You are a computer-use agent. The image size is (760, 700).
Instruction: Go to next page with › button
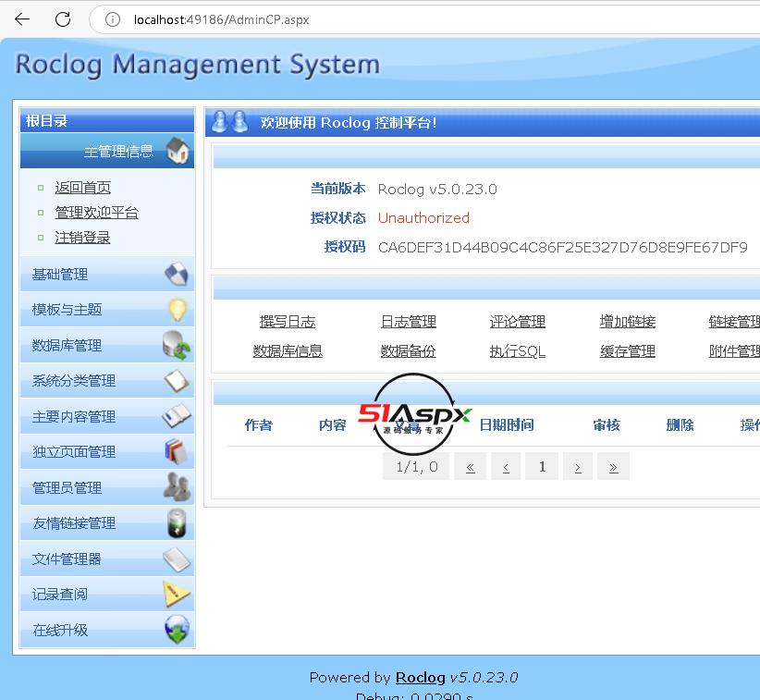point(578,466)
